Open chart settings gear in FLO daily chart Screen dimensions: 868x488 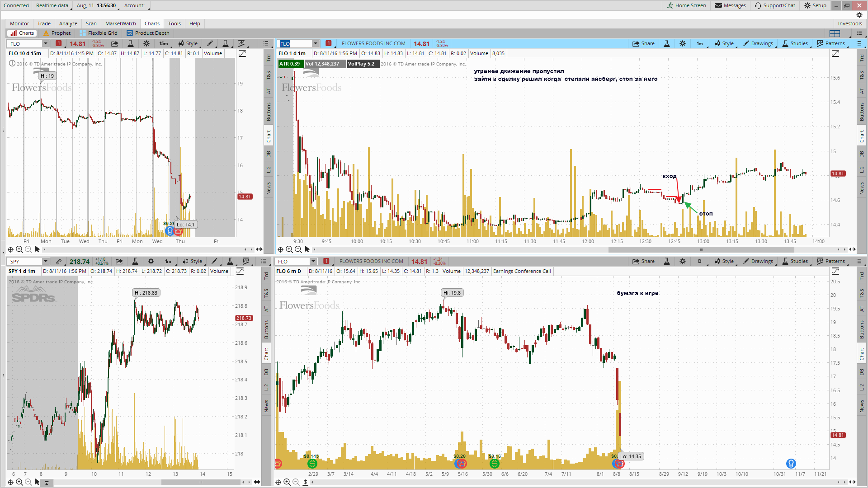click(683, 262)
